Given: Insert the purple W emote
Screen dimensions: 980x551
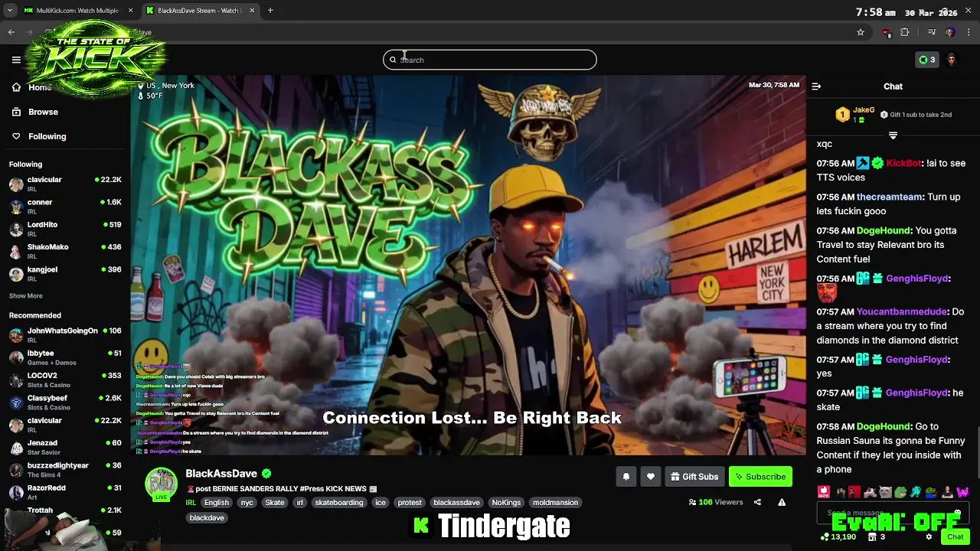Looking at the screenshot, I should 962,492.
